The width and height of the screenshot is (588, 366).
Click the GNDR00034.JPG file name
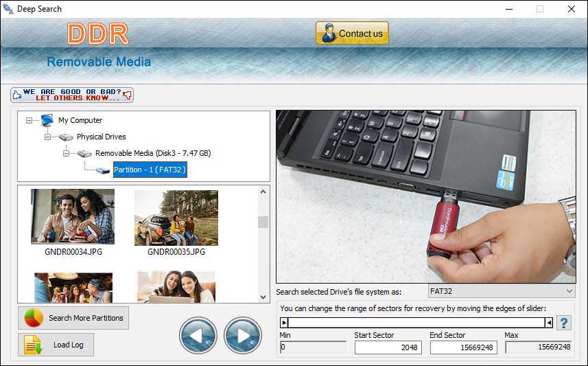(x=73, y=252)
